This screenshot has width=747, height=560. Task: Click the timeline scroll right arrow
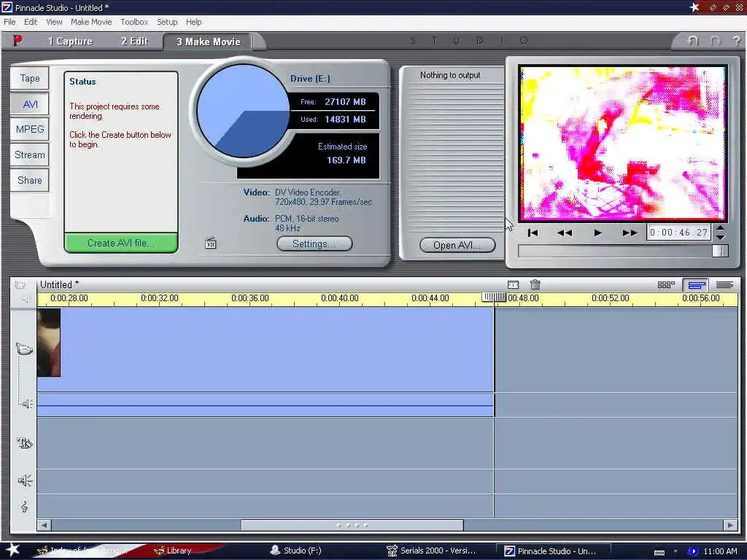click(x=730, y=525)
